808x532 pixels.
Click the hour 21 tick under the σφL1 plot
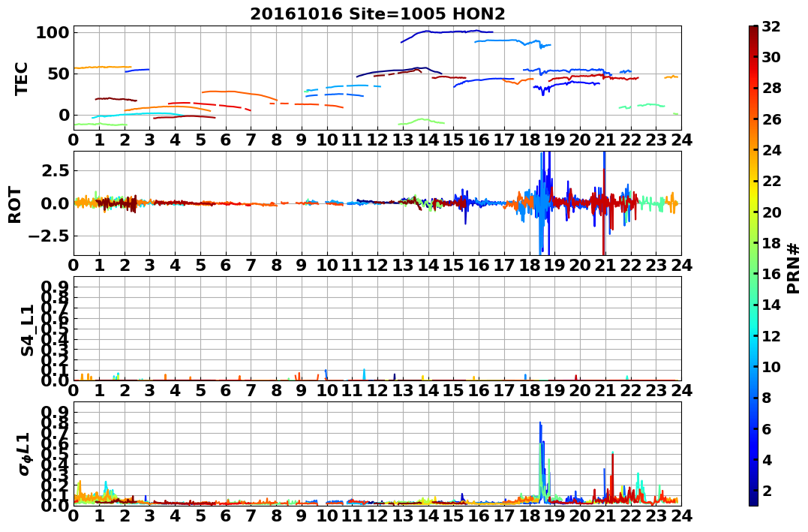coord(605,515)
